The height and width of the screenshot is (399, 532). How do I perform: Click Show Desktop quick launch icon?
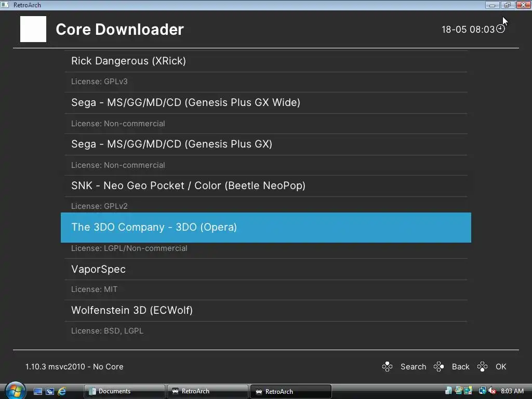coord(37,391)
